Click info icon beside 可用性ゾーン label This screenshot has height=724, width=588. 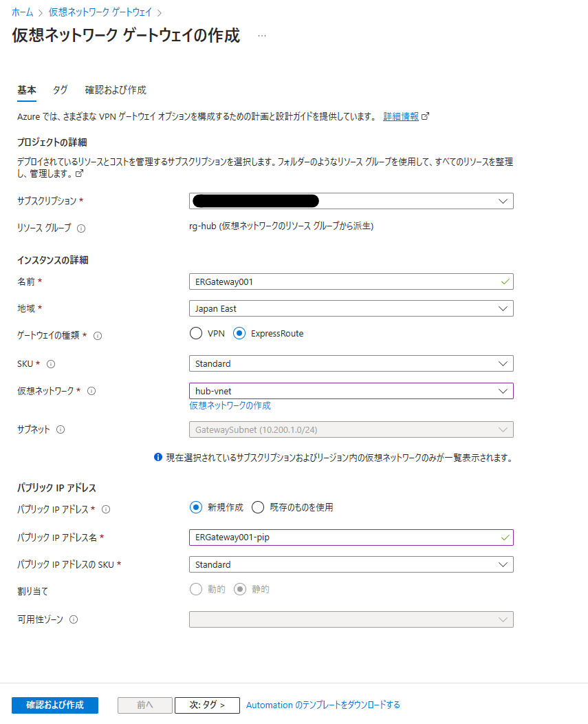point(74,619)
